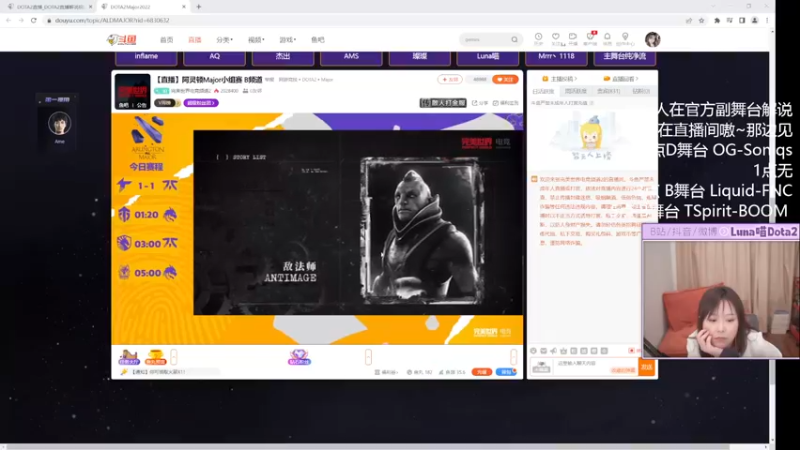Click the purple fan badge pill button
Viewport: 800px width, 450px height.
[201, 103]
